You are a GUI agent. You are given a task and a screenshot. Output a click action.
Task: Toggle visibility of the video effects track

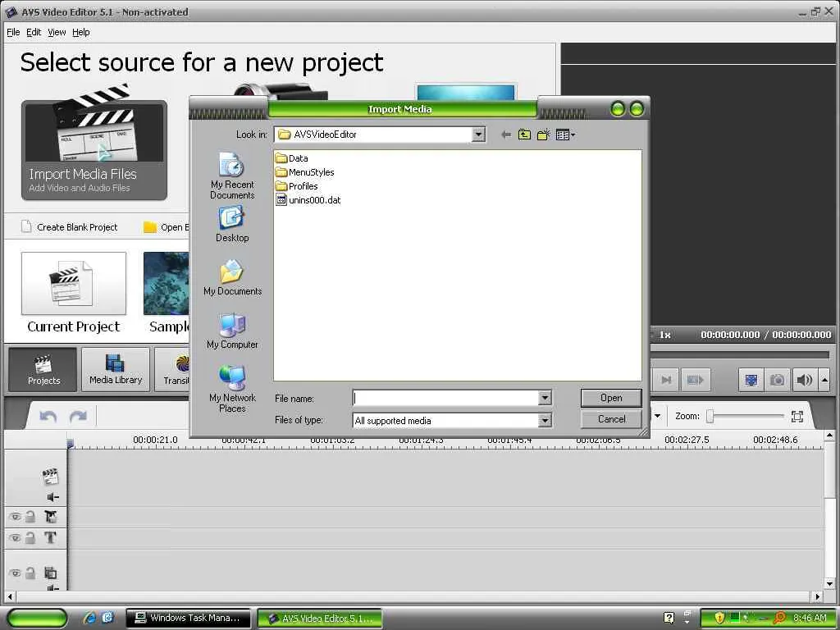click(15, 517)
